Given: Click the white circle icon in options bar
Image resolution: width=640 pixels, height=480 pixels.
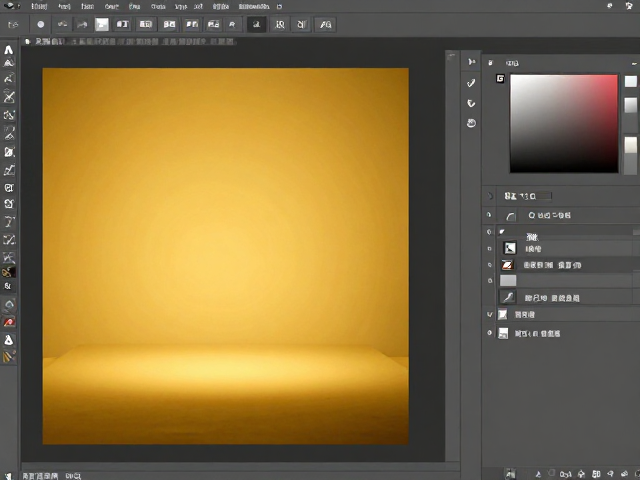Looking at the screenshot, I should (41, 24).
